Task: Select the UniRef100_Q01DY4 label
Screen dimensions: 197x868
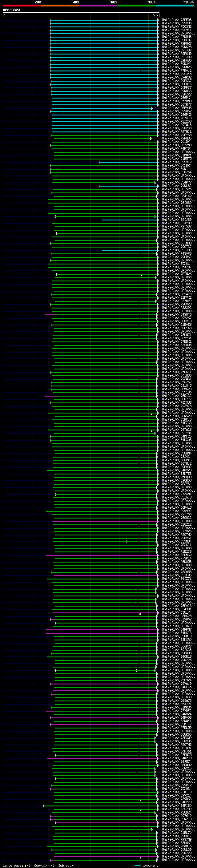Action: click(x=177, y=142)
